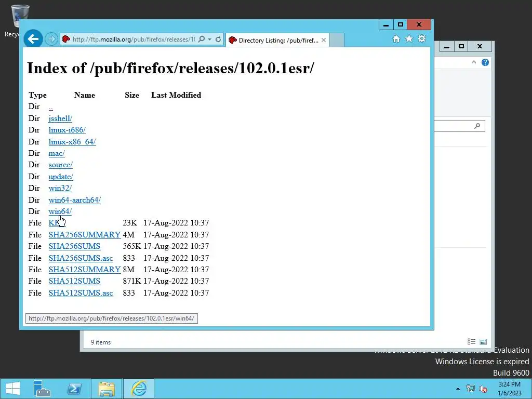Open the SHA512SUMS file link

(74, 281)
